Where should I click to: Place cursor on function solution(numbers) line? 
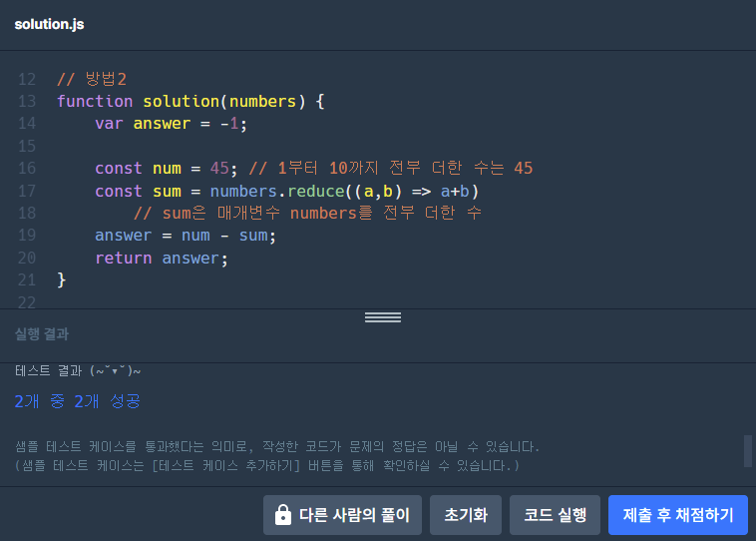pos(190,102)
